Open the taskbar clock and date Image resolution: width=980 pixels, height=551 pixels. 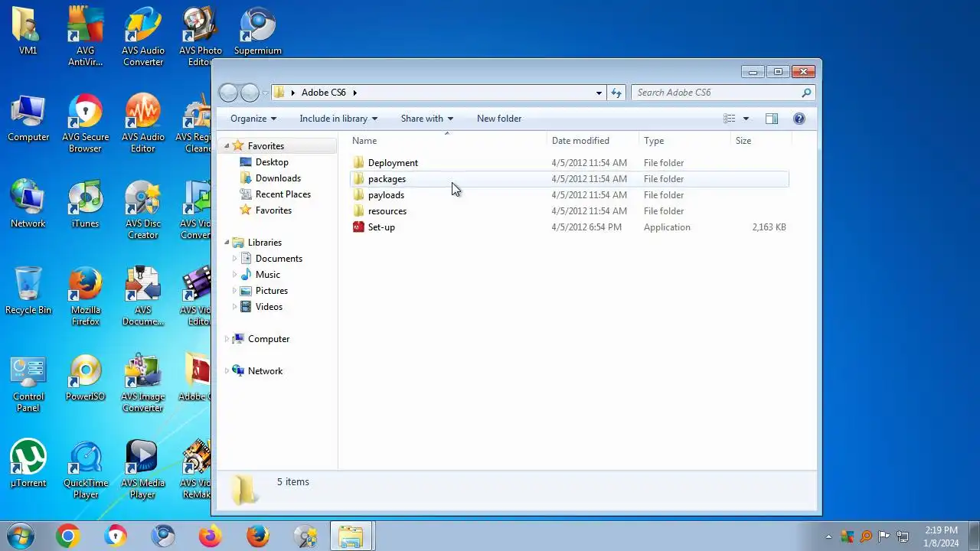tap(941, 536)
